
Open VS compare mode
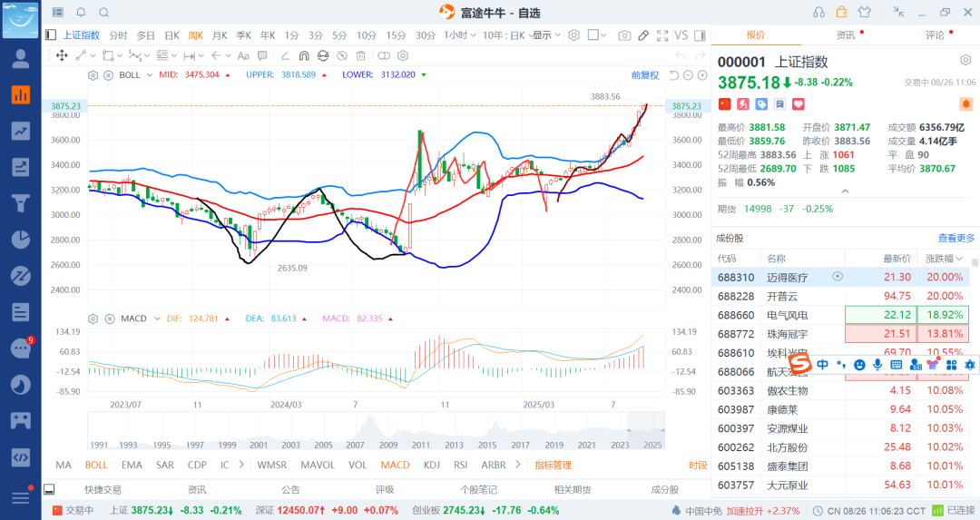coord(681,35)
